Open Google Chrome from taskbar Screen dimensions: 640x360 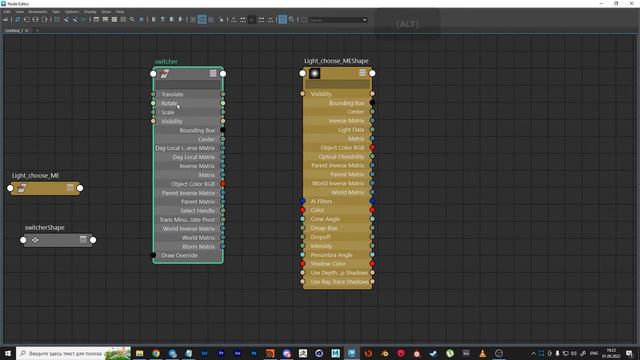click(156, 353)
